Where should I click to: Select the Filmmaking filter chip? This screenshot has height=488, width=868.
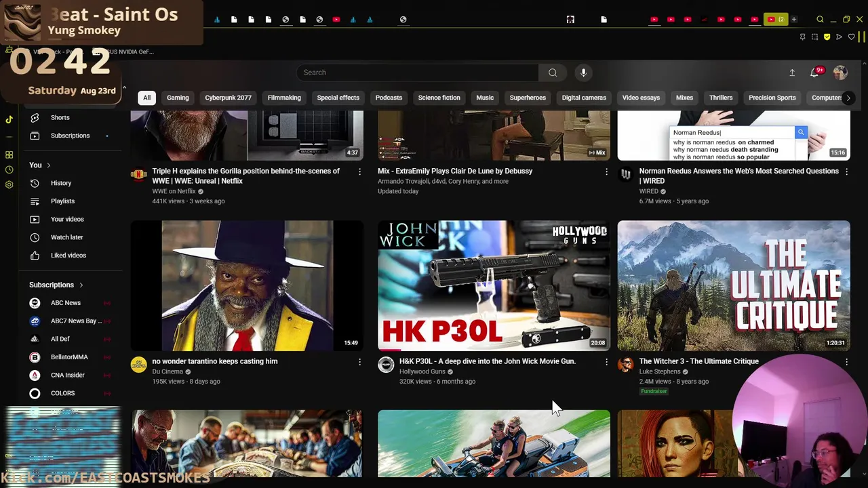tap(284, 98)
